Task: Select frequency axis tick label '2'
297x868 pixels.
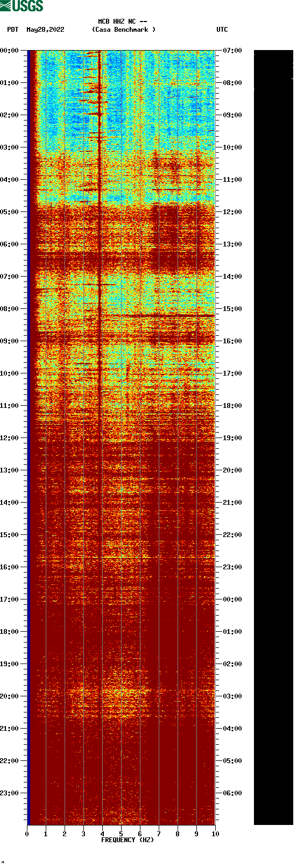Action: pyautogui.click(x=65, y=834)
